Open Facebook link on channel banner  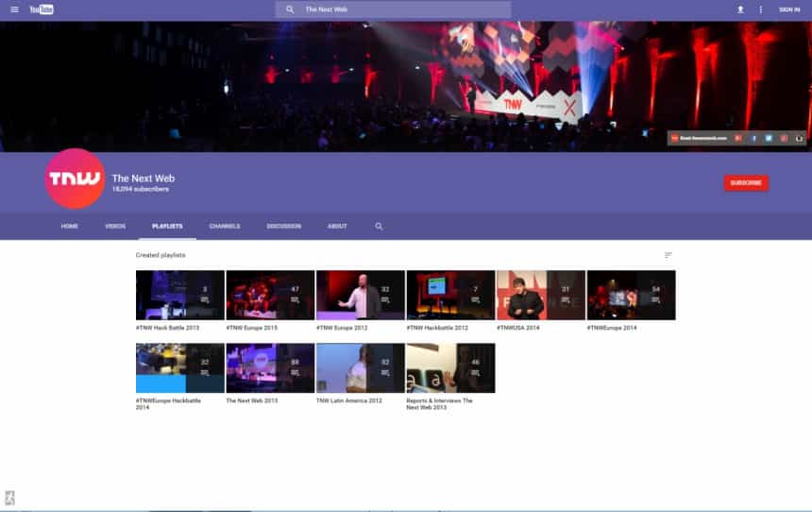[754, 138]
